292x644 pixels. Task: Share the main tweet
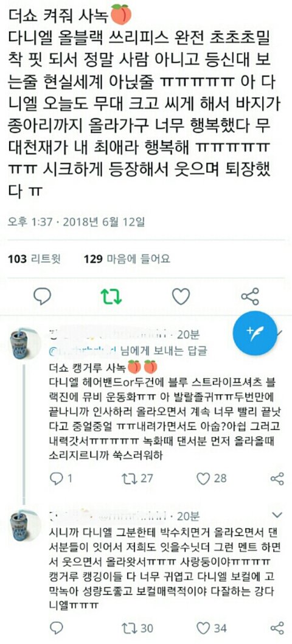(x=249, y=296)
